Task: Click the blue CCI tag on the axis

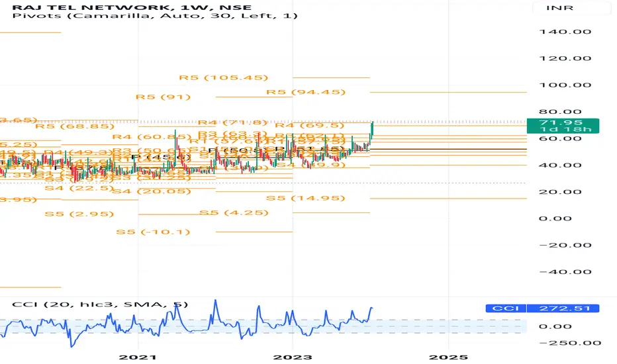Action: click(x=506, y=308)
